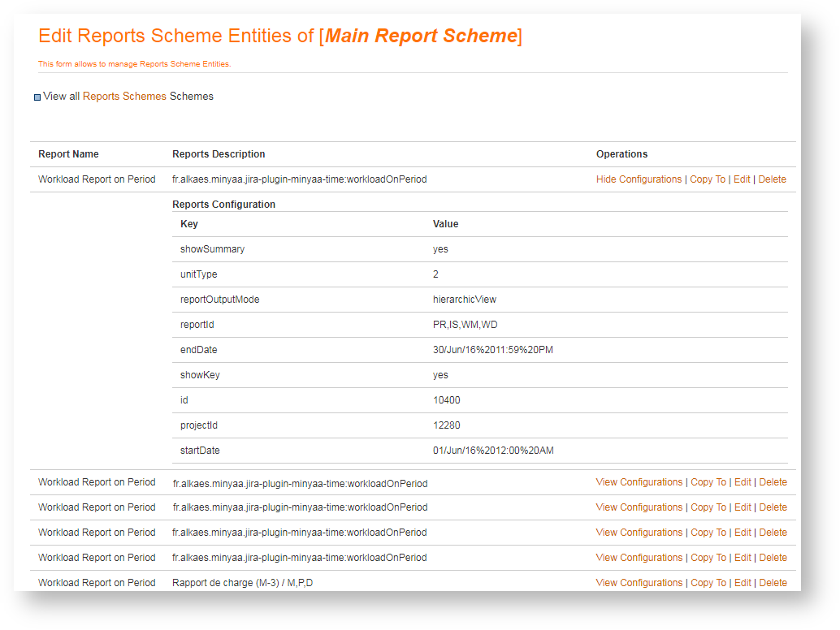Click Copy To beside Hide Configurations
The image size is (840, 630).
tap(707, 179)
